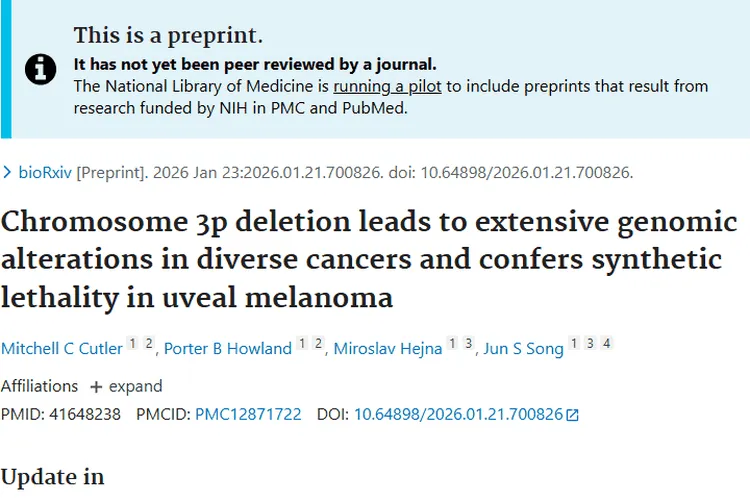Open author Mitchell C Cutler's link

[62, 348]
